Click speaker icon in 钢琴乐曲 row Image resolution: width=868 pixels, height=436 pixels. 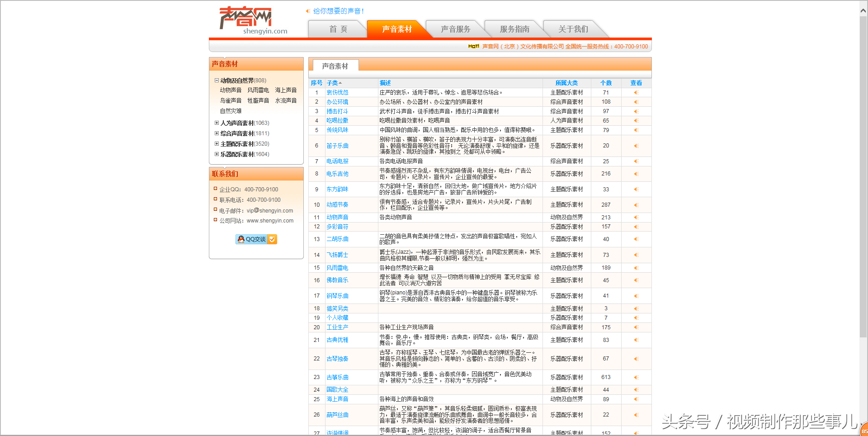pos(636,296)
